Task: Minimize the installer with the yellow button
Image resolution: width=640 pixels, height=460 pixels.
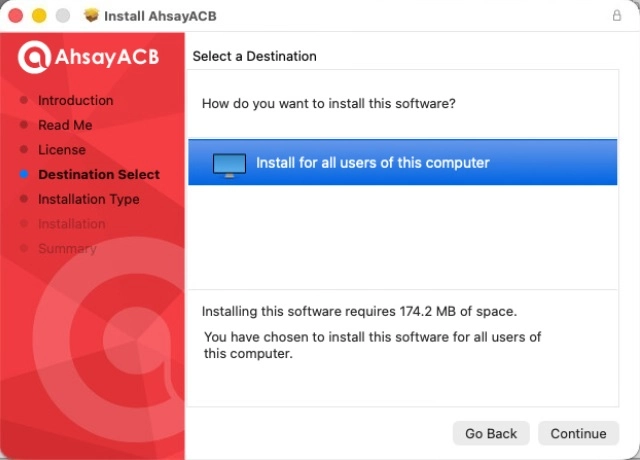Action: (39, 16)
